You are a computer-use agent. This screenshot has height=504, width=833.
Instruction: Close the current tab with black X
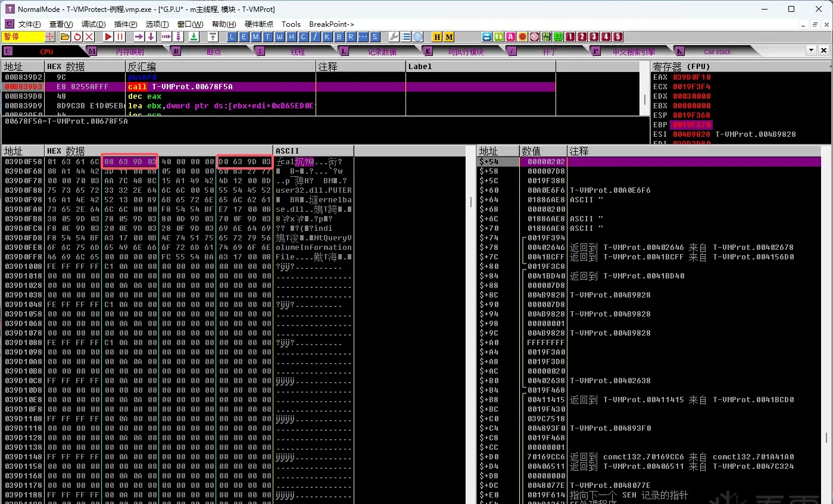(x=823, y=51)
